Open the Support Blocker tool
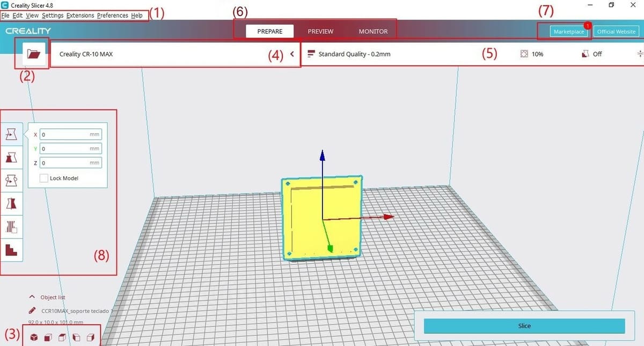This screenshot has width=644, height=346. pyautogui.click(x=11, y=249)
